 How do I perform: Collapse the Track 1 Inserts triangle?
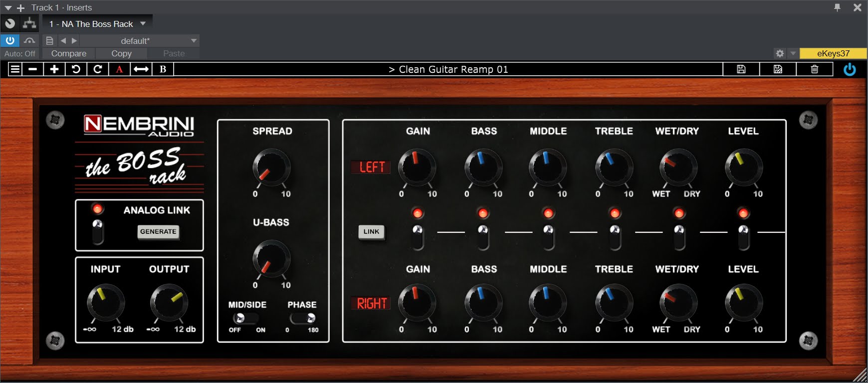(x=8, y=8)
